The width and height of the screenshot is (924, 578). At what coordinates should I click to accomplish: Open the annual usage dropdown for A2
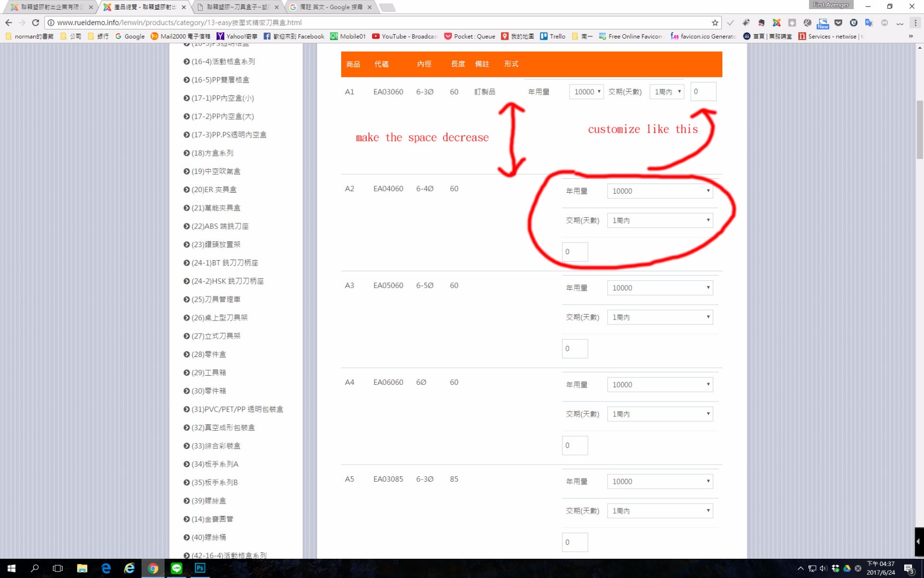pyautogui.click(x=660, y=191)
